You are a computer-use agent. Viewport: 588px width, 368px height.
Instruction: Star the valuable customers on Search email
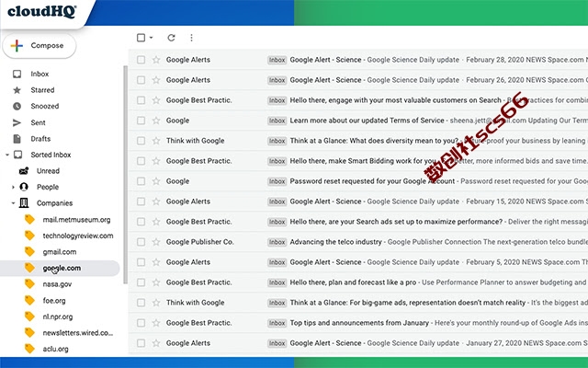pyautogui.click(x=156, y=100)
